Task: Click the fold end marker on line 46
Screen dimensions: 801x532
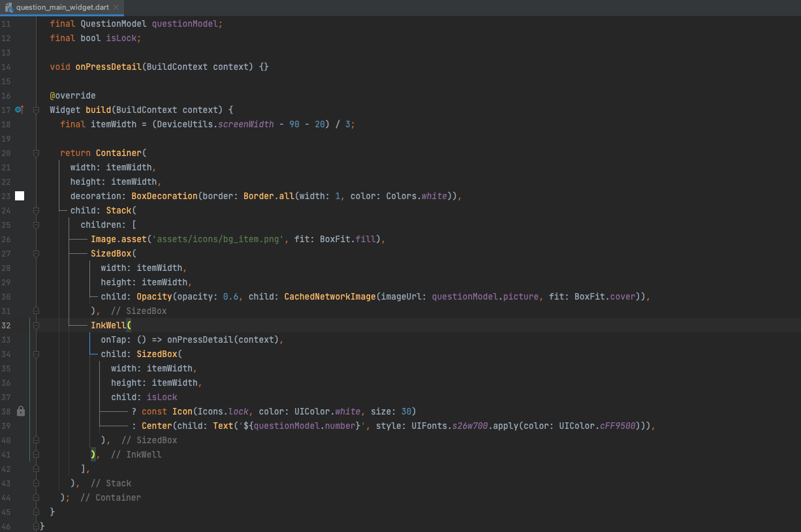Action: pyautogui.click(x=37, y=526)
